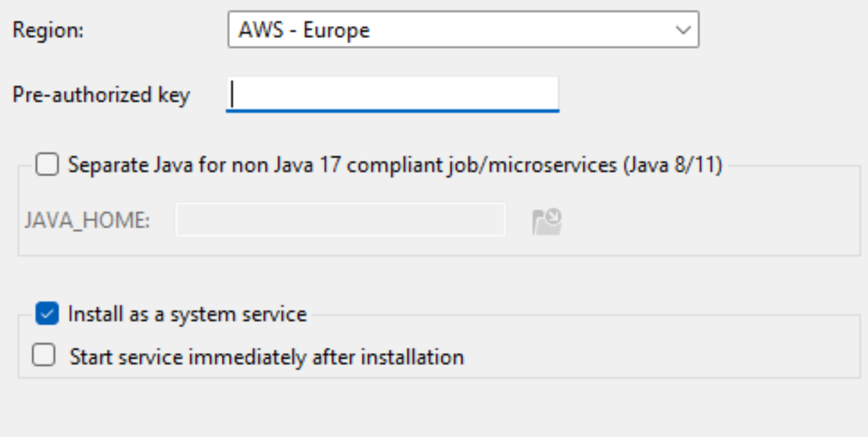This screenshot has width=868, height=437.
Task: Click the '(Java 8/11)' text in Java option
Action: (672, 165)
